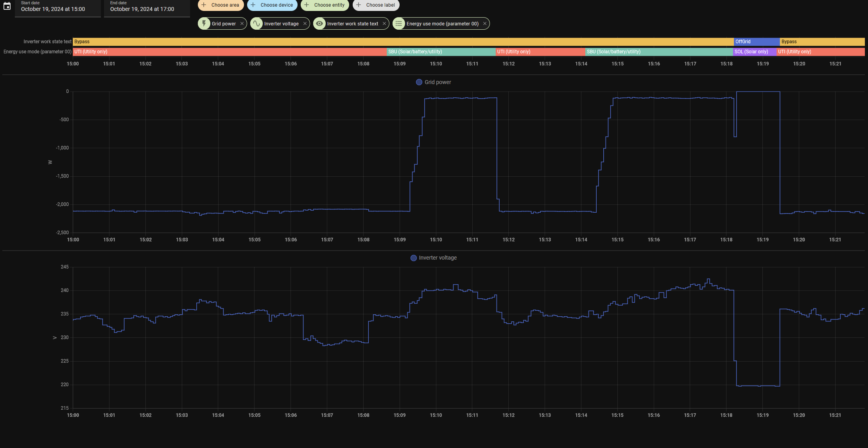Select the final UTI (Utility only) segment near 15:20
The image size is (868, 448).
pyautogui.click(x=821, y=52)
